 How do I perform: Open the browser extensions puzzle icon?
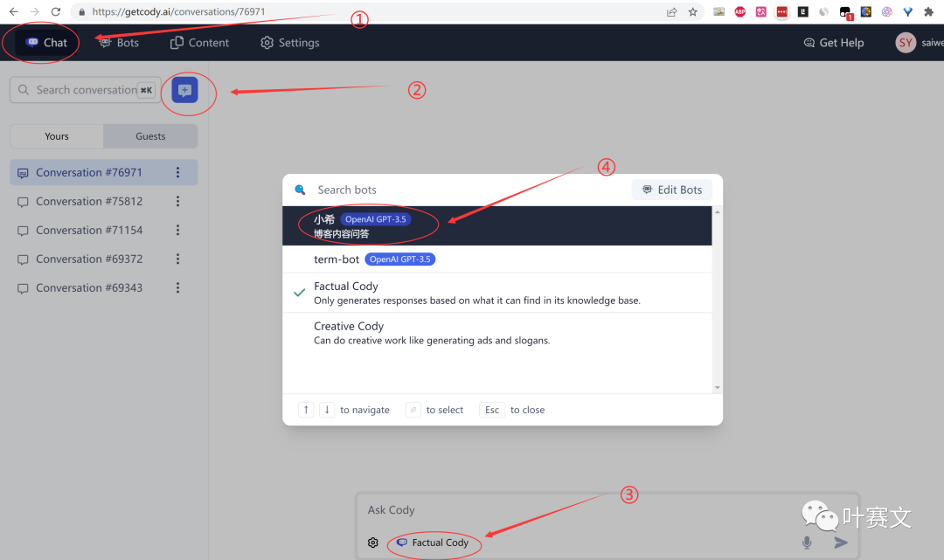928,12
